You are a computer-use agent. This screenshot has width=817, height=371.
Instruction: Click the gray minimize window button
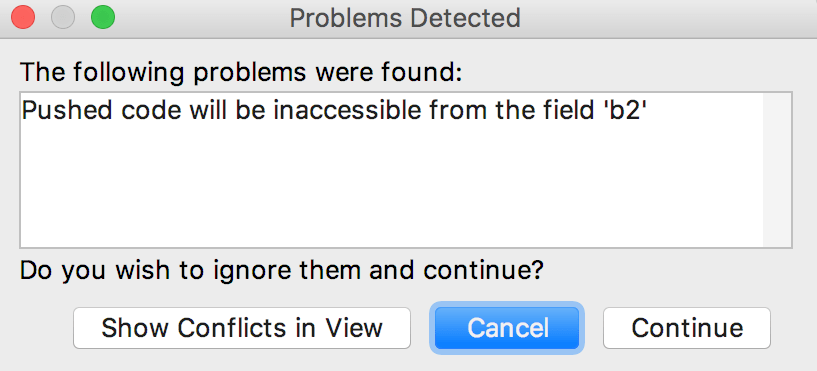coord(63,18)
